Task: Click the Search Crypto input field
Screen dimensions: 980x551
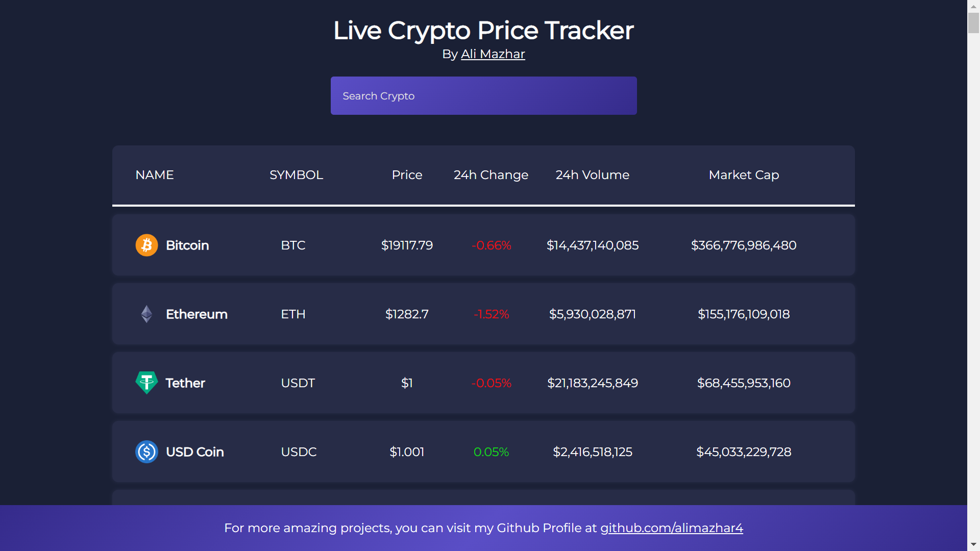Action: (483, 95)
